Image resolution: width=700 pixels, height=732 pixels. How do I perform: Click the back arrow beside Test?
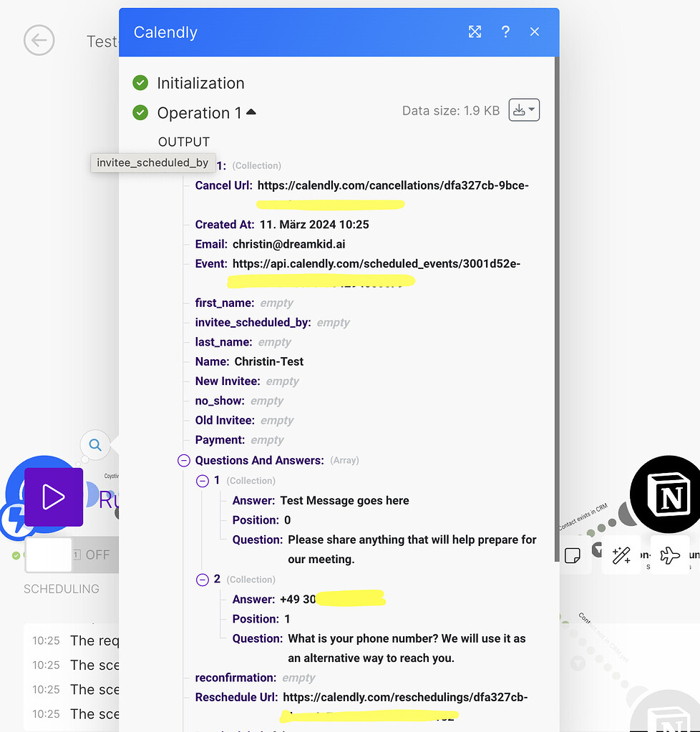pos(39,40)
